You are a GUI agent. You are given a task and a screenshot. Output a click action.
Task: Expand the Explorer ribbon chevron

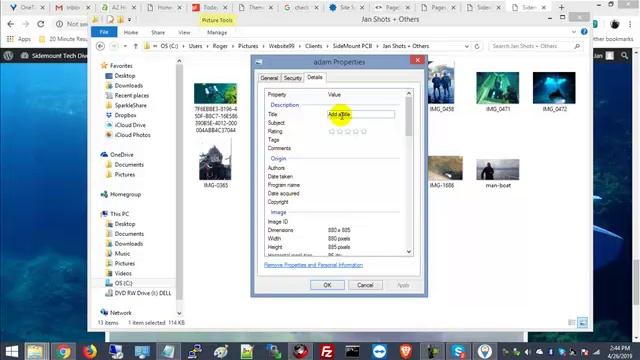pyautogui.click(x=574, y=32)
